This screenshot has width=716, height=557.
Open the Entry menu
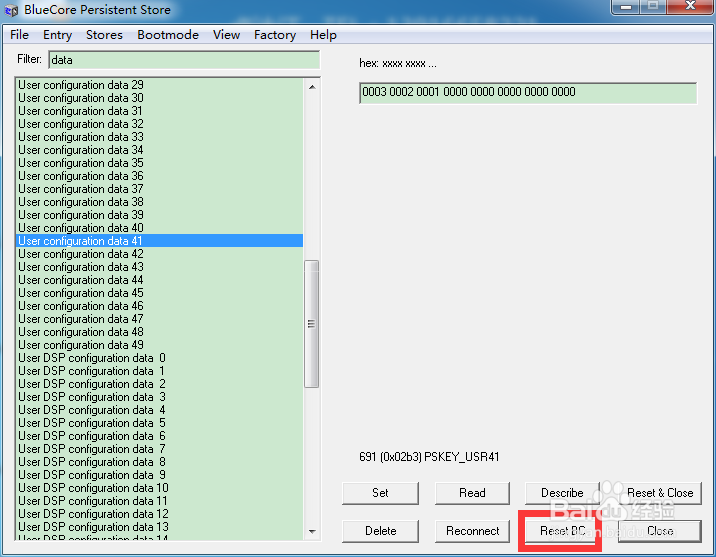pyautogui.click(x=58, y=35)
